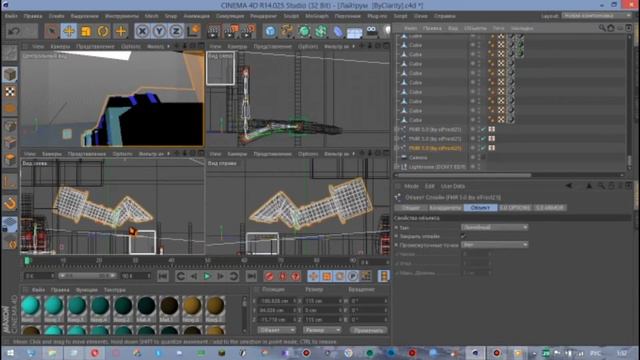Select the near-black teal material sphere
The height and width of the screenshot is (360, 640).
(146, 306)
